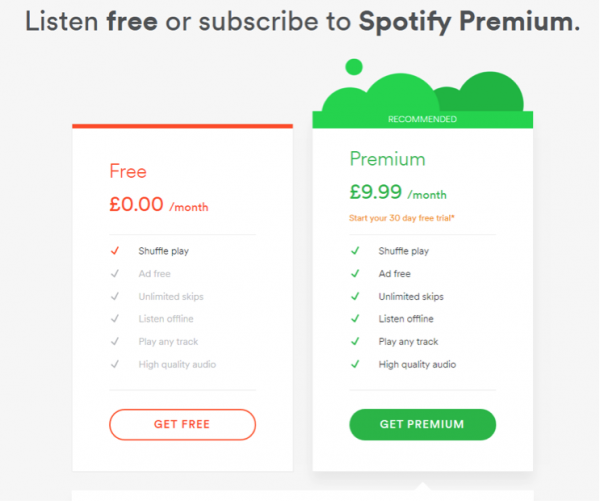Click grey checkmark beside Free Ad free

point(115,274)
